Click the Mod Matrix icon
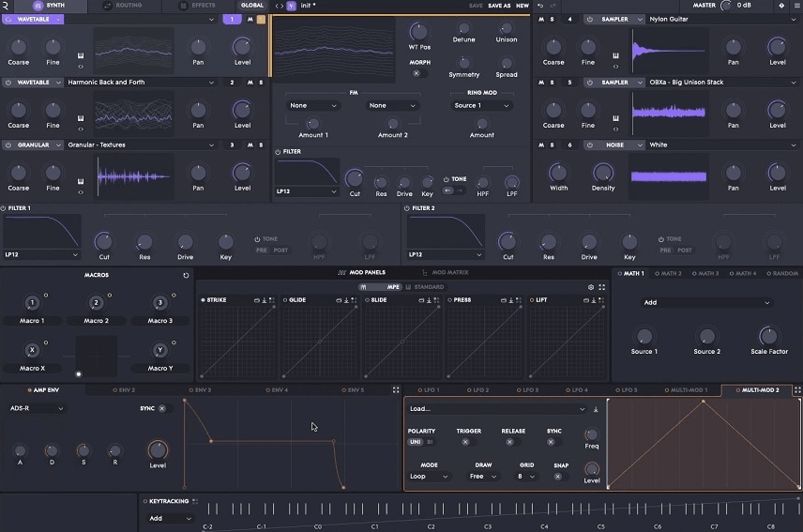Viewport: 803px width, 532px height. coord(425,272)
